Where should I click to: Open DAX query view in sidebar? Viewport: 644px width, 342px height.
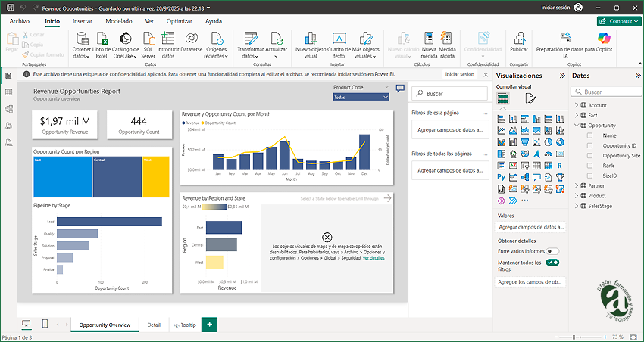[x=8, y=126]
